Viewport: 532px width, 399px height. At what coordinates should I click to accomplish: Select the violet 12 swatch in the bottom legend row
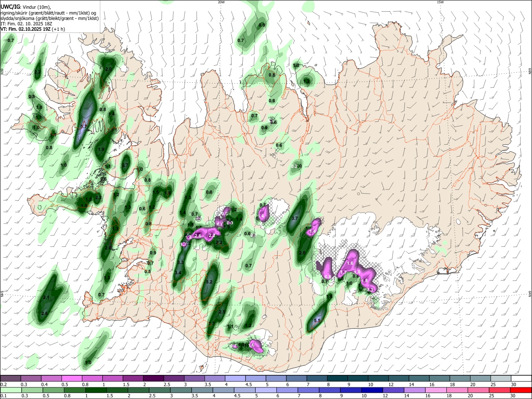pyautogui.click(x=393, y=390)
